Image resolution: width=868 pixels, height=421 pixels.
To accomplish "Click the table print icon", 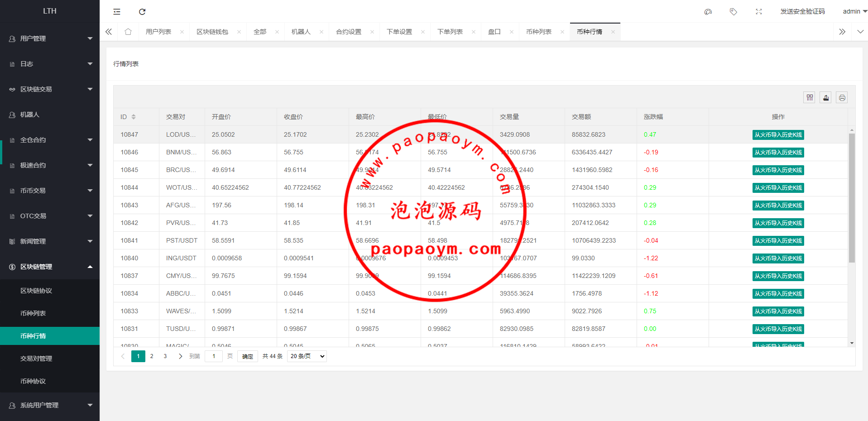I will coord(842,97).
